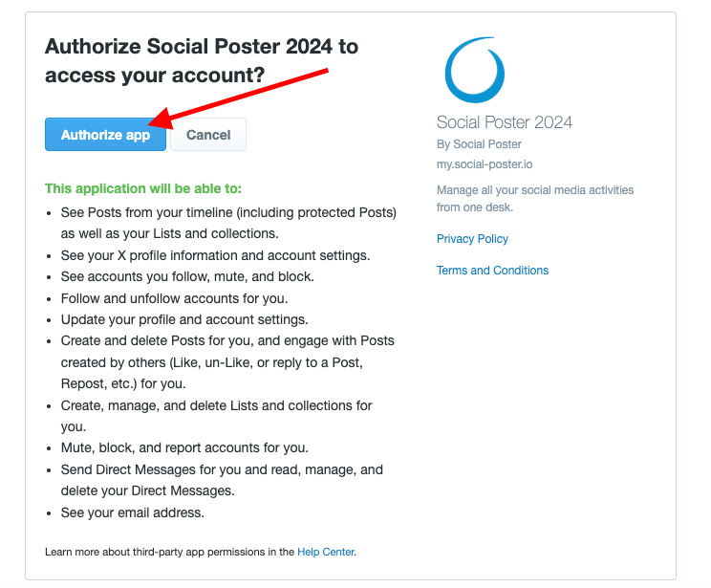Click the blue Authorize app button
The width and height of the screenshot is (711, 588).
pos(105,134)
